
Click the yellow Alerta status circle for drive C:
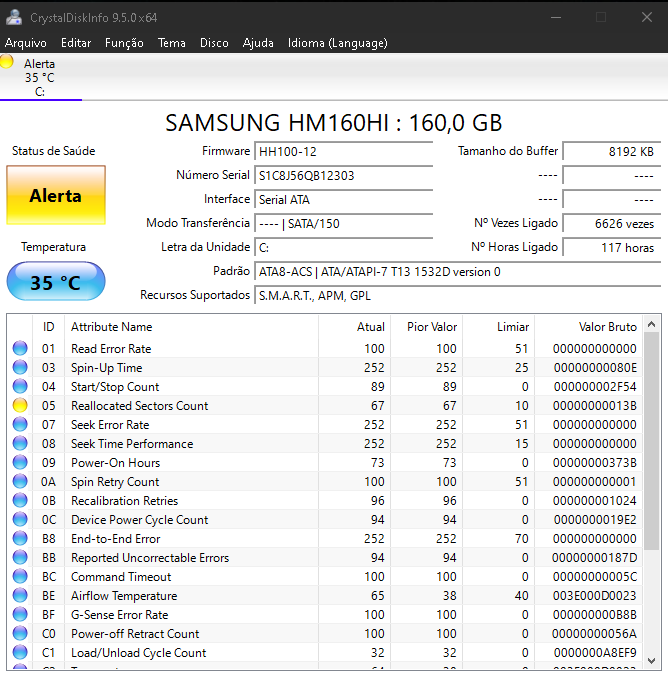point(6,62)
